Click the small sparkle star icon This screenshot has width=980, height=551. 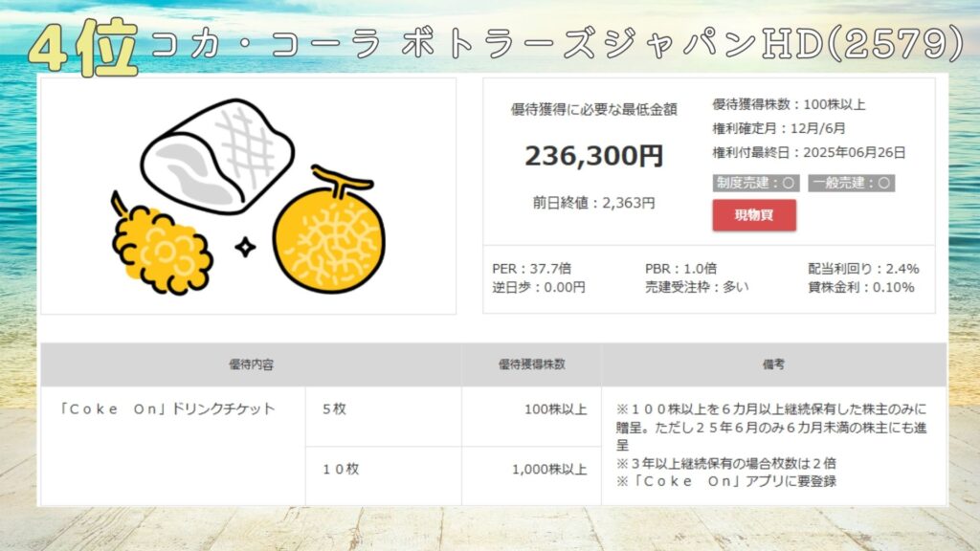click(246, 248)
